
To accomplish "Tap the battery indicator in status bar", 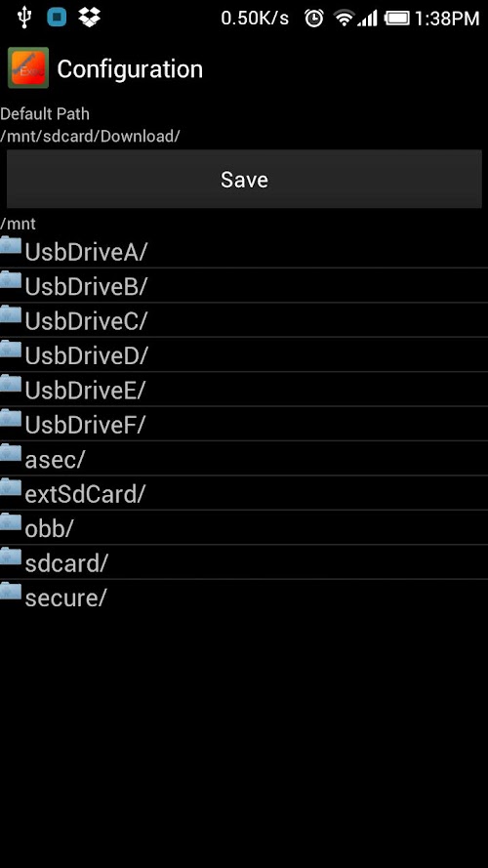I will [x=396, y=19].
